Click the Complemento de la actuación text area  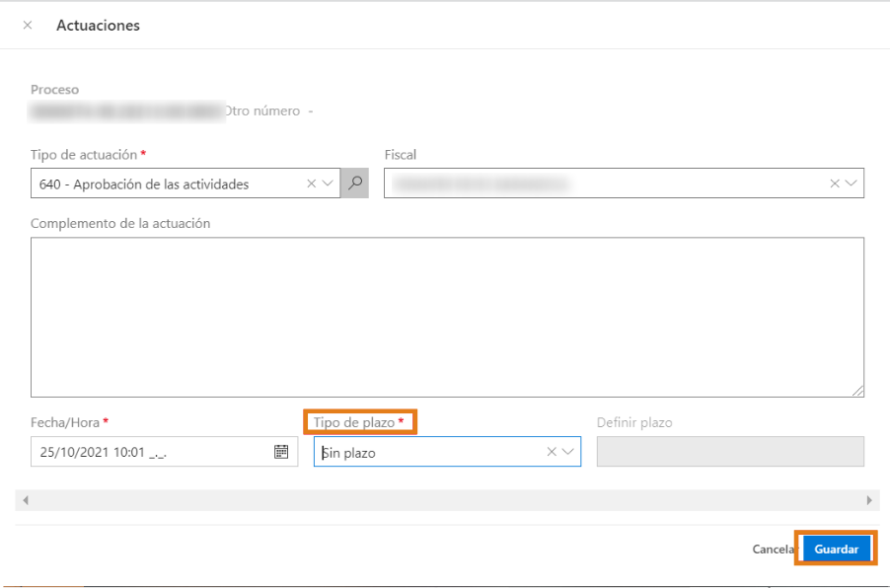pos(447,317)
